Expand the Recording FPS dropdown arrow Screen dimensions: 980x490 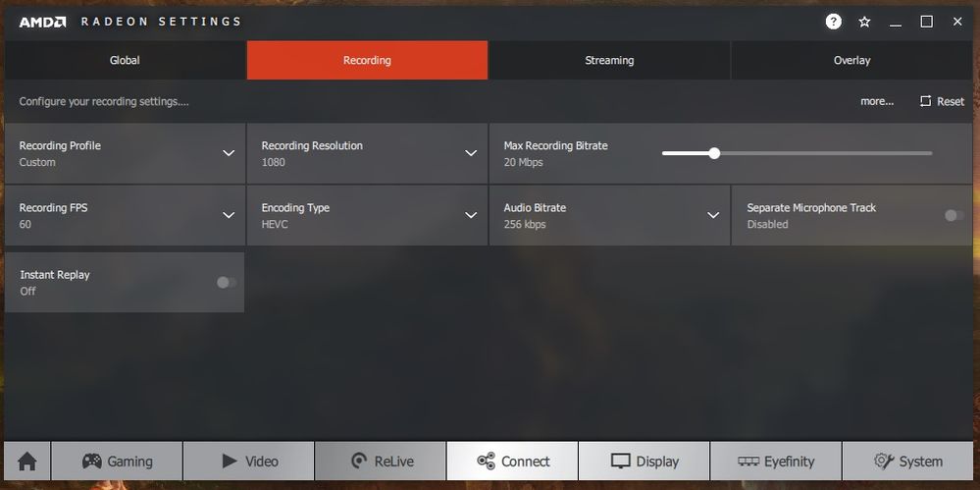point(229,215)
